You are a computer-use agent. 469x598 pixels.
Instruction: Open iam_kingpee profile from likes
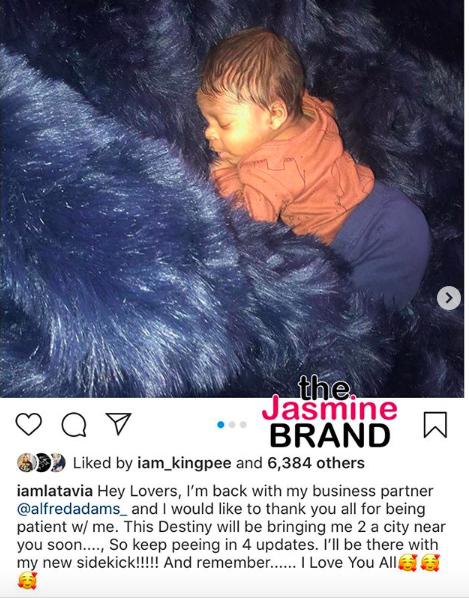(x=184, y=463)
